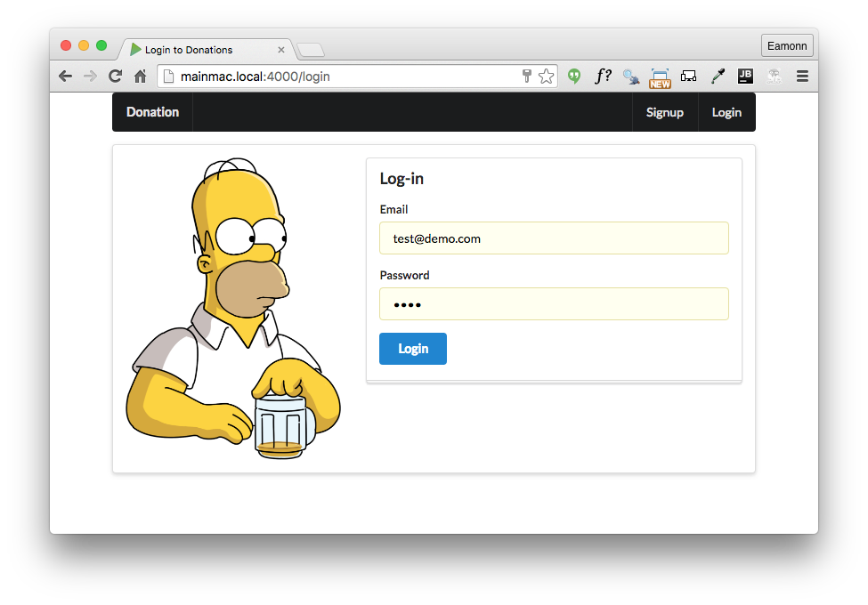Click the Eamonn profile button
The image size is (868, 605).
(x=787, y=46)
